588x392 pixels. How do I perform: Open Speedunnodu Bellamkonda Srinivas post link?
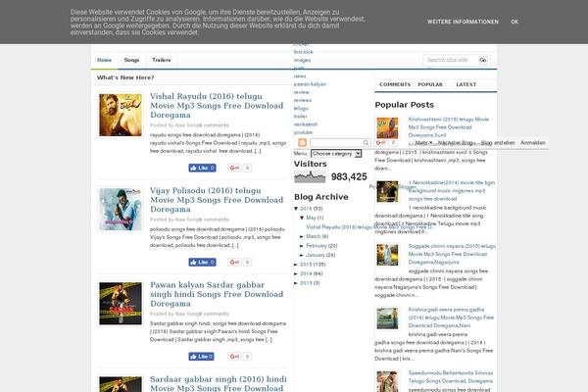[x=451, y=377]
